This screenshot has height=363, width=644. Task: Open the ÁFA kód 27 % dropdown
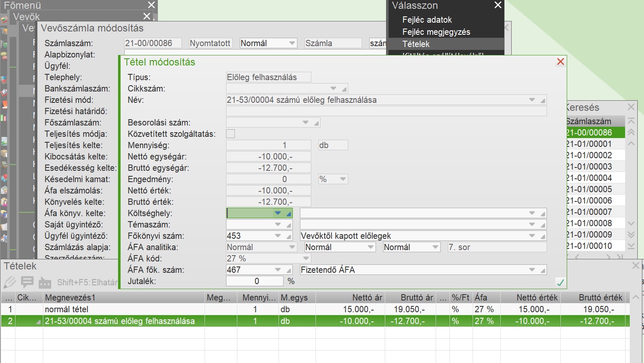click(306, 259)
